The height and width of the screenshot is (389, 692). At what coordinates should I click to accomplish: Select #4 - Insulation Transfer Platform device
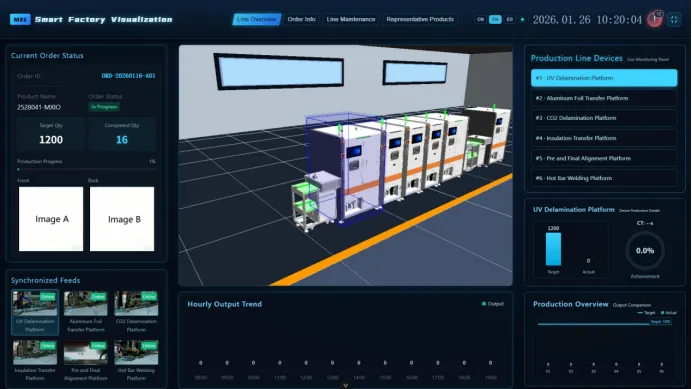604,138
